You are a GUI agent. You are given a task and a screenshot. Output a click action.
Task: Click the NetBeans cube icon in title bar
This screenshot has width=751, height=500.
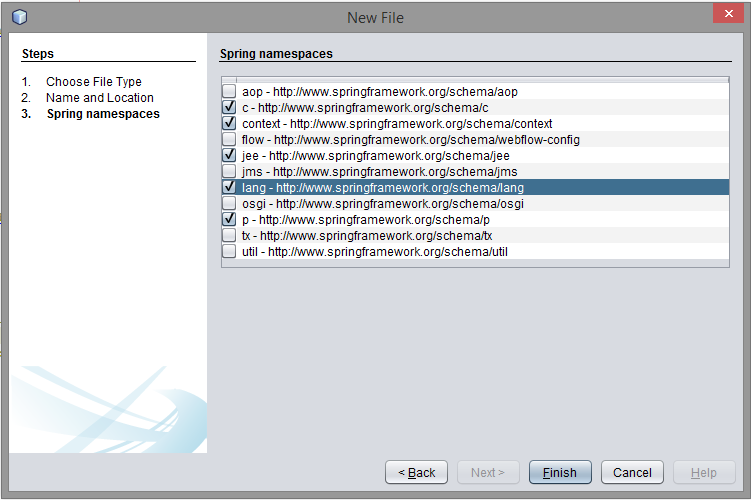[20, 17]
